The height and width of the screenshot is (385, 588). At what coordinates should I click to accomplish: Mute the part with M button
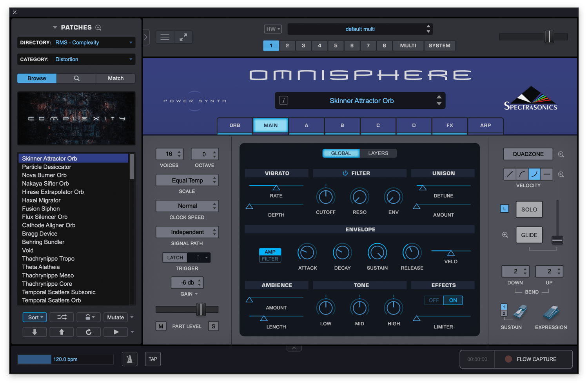pos(161,326)
